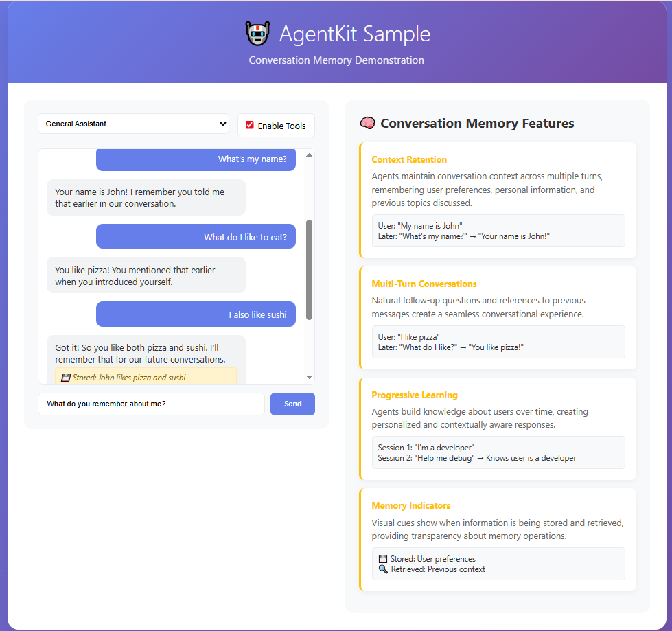Toggle the Enable Tools checkbox
Image resolution: width=672 pixels, height=631 pixels.
tap(250, 125)
